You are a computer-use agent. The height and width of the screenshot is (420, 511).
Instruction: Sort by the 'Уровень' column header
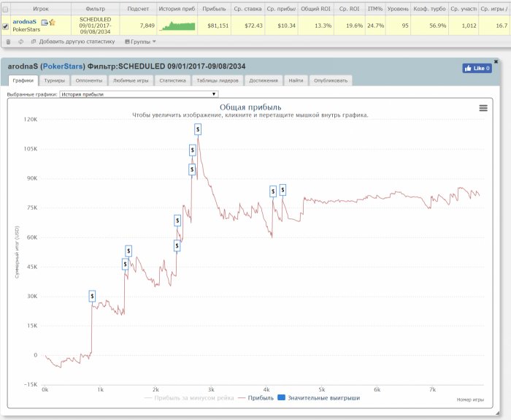point(398,9)
